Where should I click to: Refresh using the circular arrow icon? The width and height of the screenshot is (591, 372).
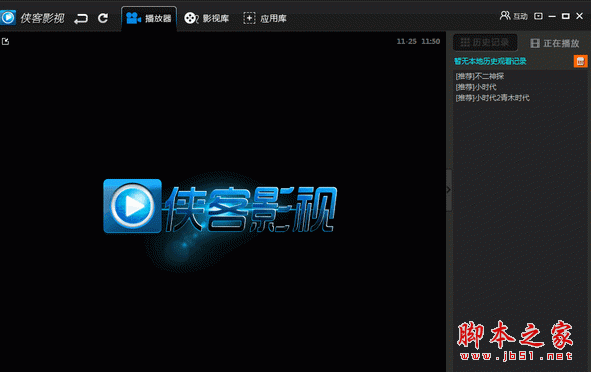coord(103,18)
